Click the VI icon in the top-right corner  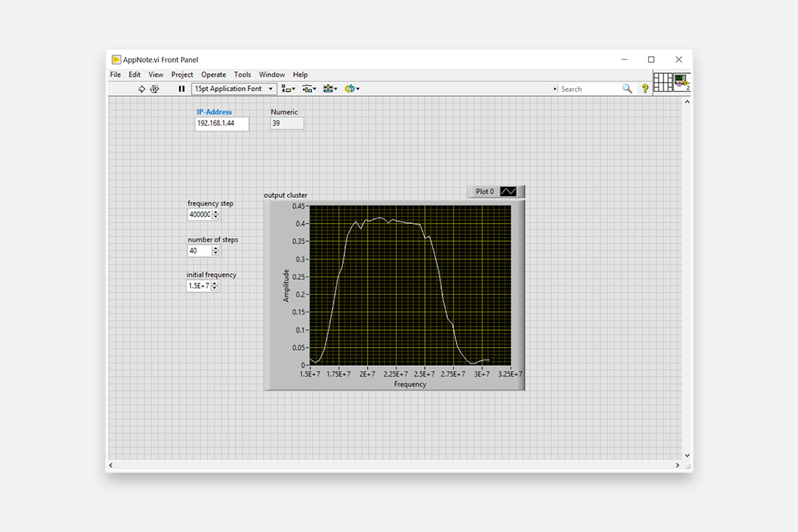(x=680, y=81)
